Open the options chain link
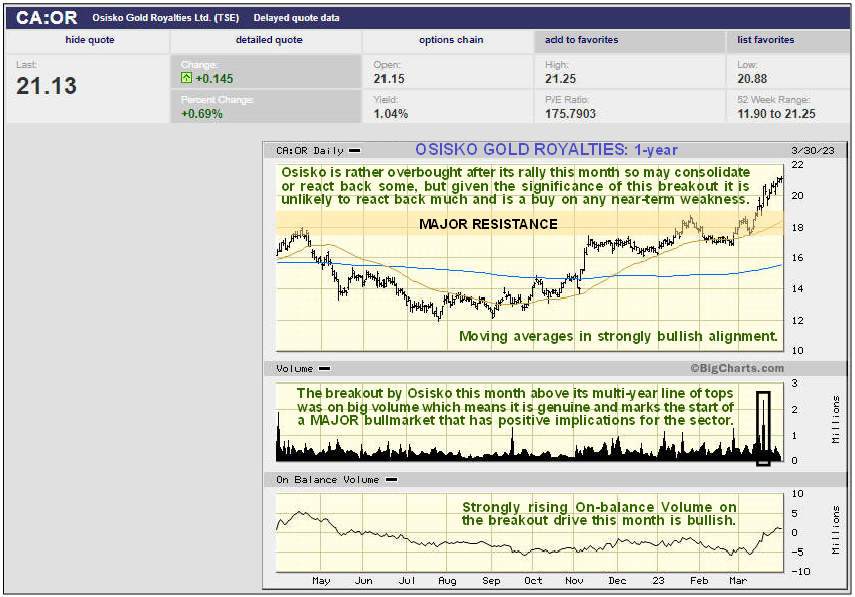This screenshot has width=855, height=597. click(451, 40)
